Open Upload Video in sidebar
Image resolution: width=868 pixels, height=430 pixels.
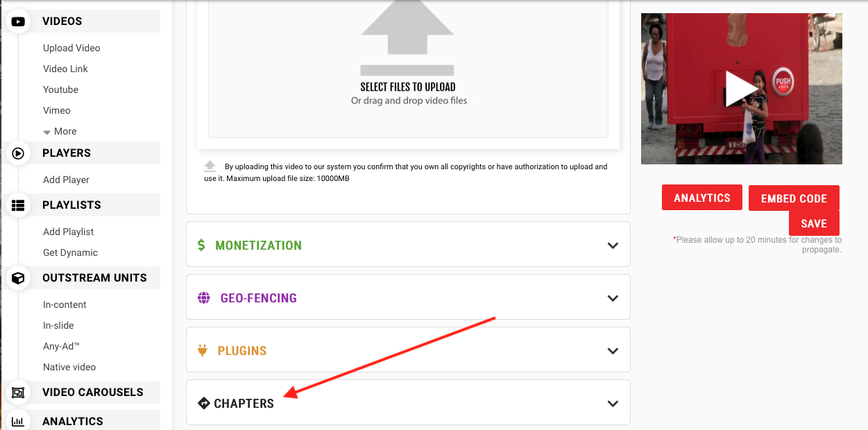pos(71,49)
